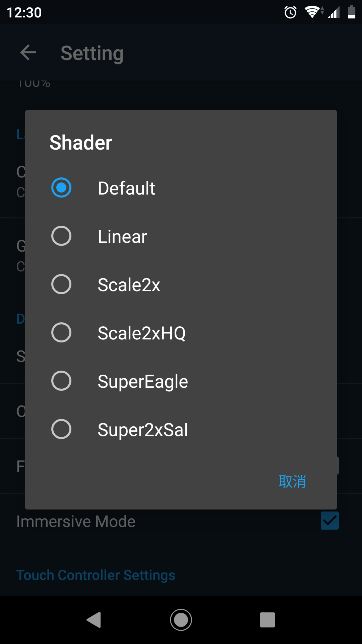362x644 pixels.
Task: Tap the battery status icon
Action: [x=351, y=12]
